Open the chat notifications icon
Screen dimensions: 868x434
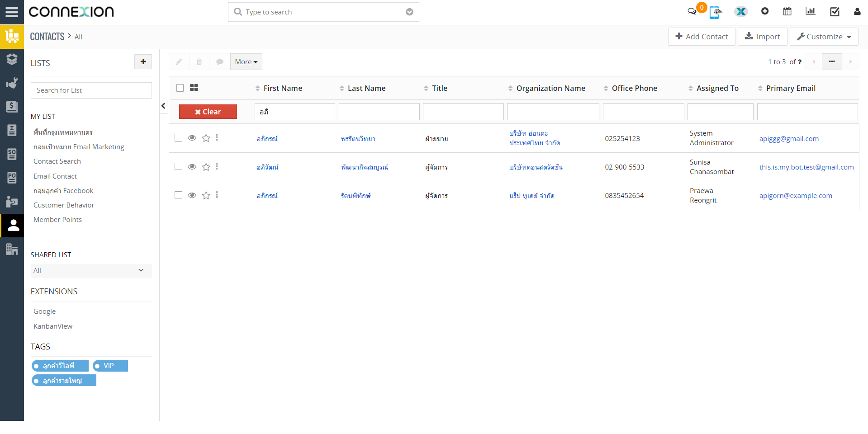(x=692, y=11)
